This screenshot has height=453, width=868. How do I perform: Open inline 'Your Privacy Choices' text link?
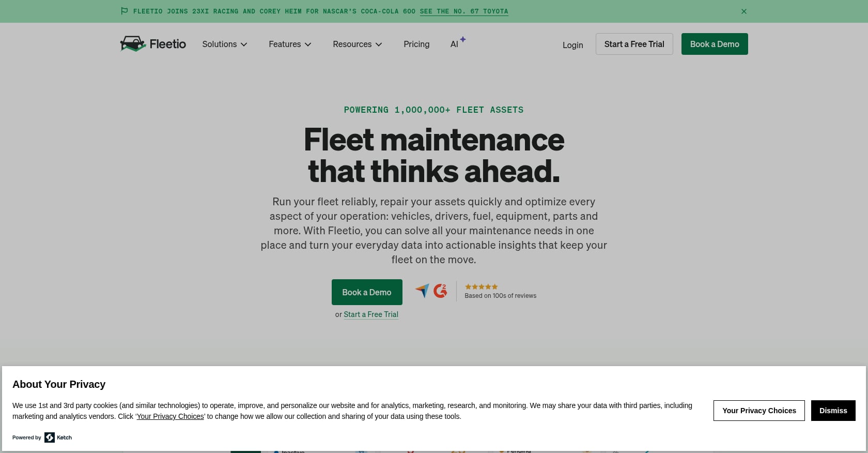[x=170, y=416]
